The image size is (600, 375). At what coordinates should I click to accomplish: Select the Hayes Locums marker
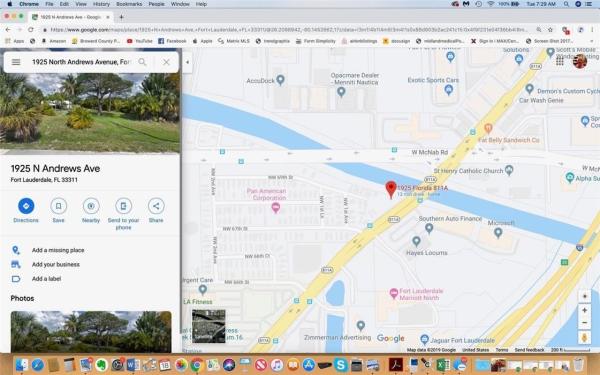pos(416,241)
